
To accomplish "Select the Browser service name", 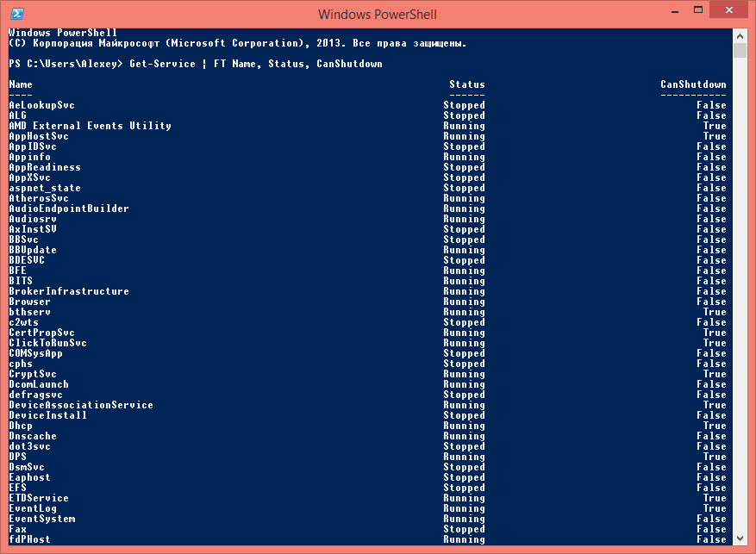I will pos(30,302).
